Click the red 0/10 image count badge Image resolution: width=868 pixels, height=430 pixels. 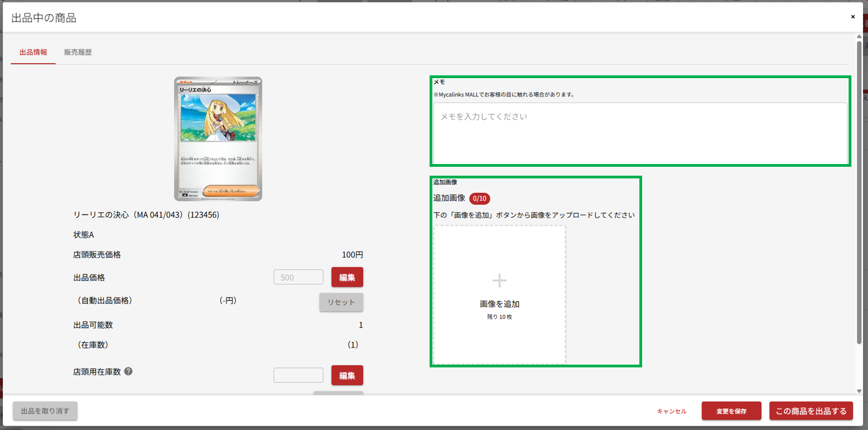[479, 198]
